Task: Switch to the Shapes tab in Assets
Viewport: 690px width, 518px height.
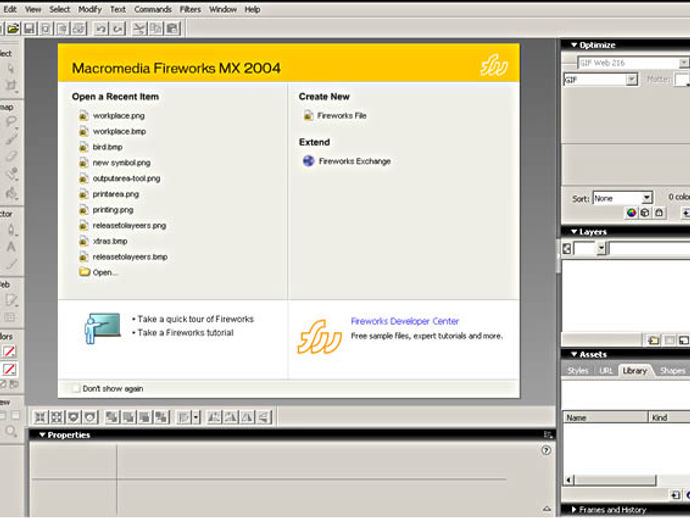Action: 672,371
